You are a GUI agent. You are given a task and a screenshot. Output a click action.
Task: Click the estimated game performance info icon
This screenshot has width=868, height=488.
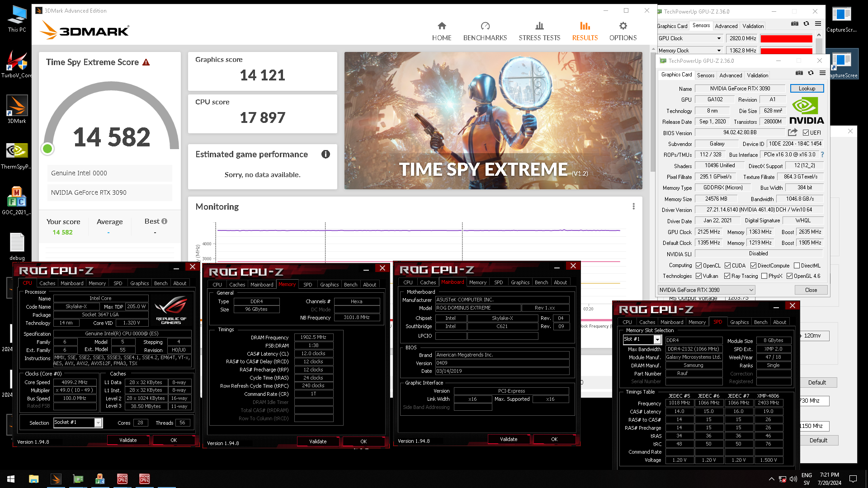(x=325, y=155)
